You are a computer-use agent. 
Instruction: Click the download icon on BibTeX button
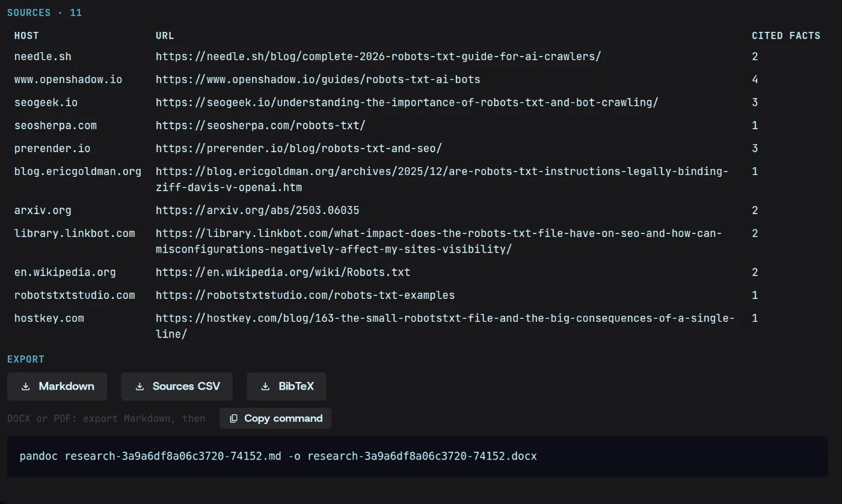pos(265,387)
